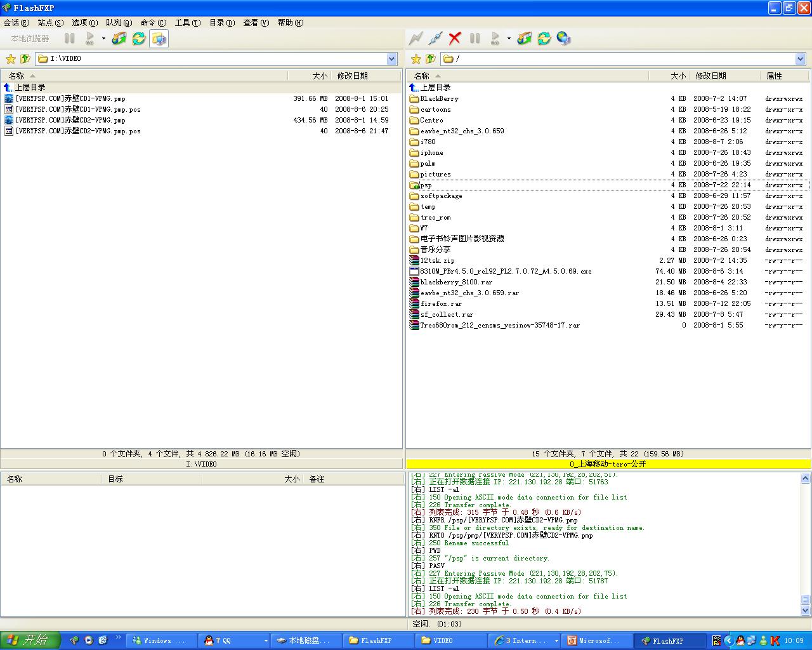Open the 站点 menu
Screen dimensions: 812x650
(51, 22)
